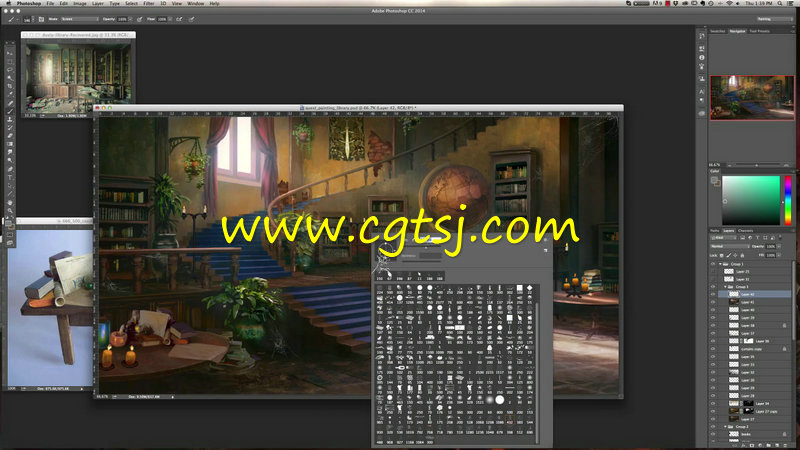This screenshot has width=800, height=450.
Task: Open the Window menu
Action: pos(195,3)
